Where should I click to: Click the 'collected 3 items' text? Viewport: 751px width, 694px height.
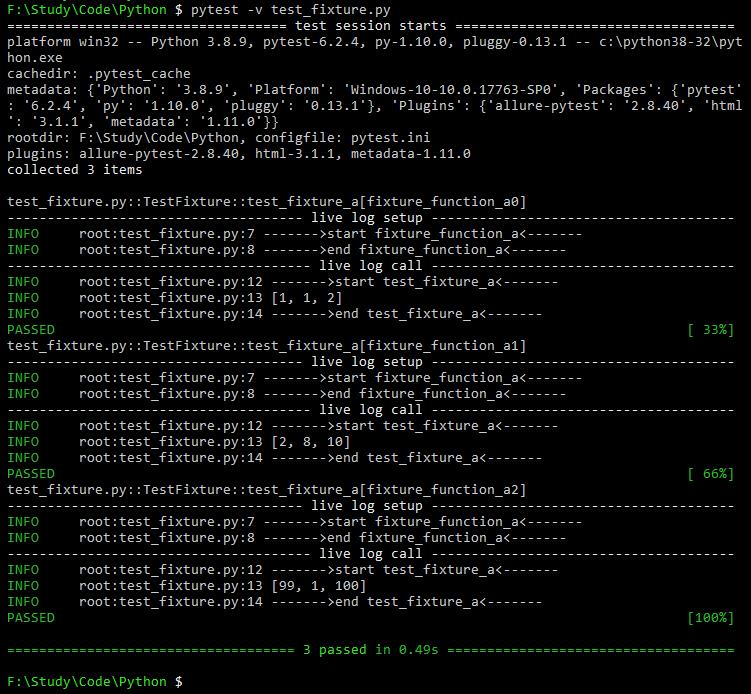(x=75, y=170)
